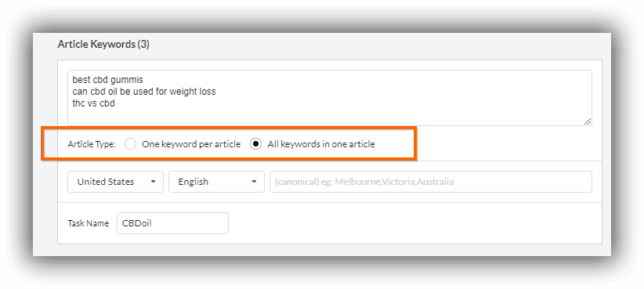Image resolution: width=644 pixels, height=289 pixels.
Task: Place cursor on "thc vs cbd" keyword line
Action: point(93,103)
